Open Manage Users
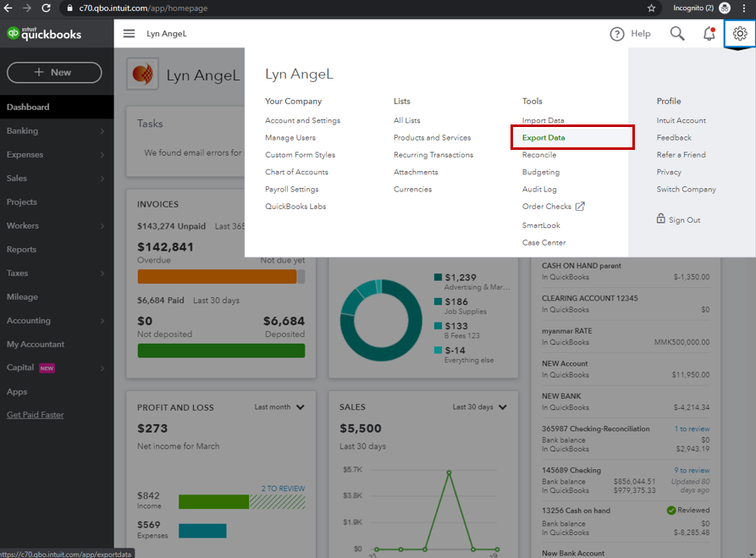The width and height of the screenshot is (756, 558). tap(290, 137)
